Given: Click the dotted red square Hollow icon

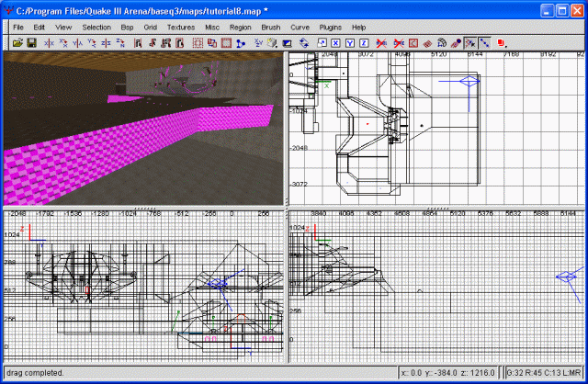Looking at the screenshot, I should (x=198, y=43).
